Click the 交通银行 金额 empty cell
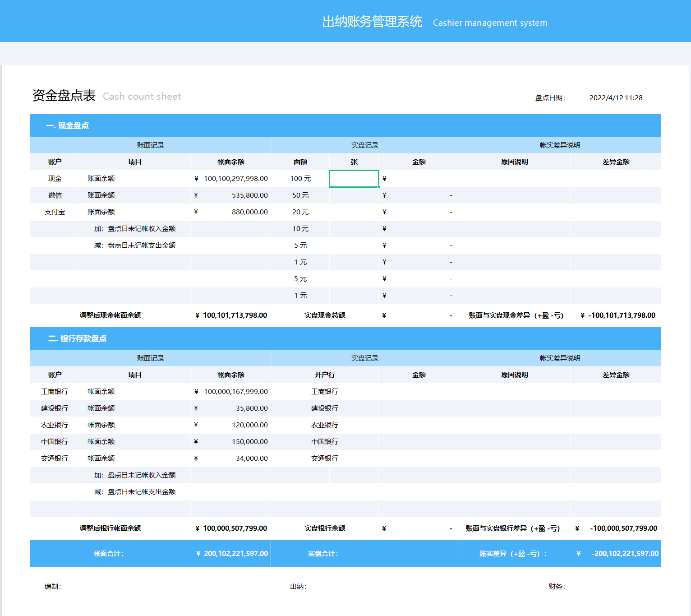Screen dimensions: 691x616 (418, 458)
